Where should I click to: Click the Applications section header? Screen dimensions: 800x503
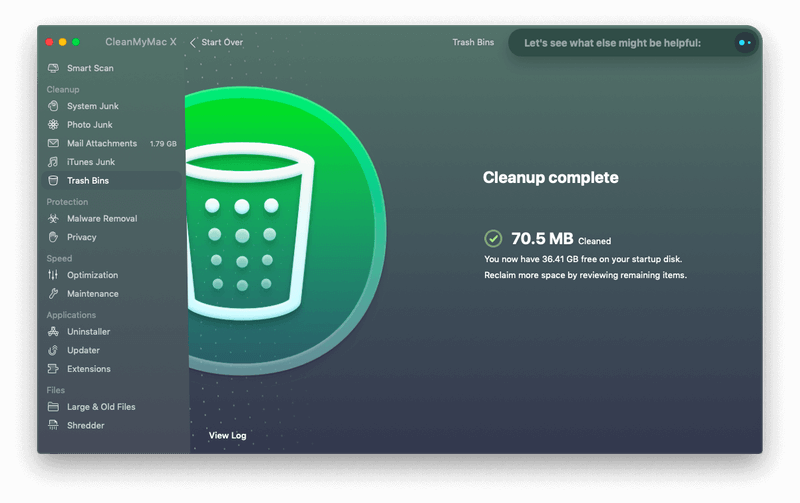(x=71, y=315)
